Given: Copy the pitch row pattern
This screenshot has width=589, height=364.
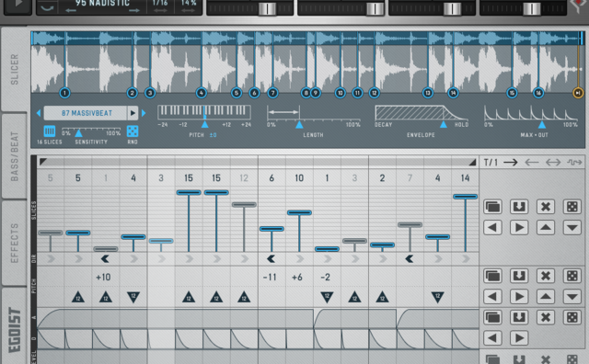Looking at the screenshot, I should coord(492,276).
